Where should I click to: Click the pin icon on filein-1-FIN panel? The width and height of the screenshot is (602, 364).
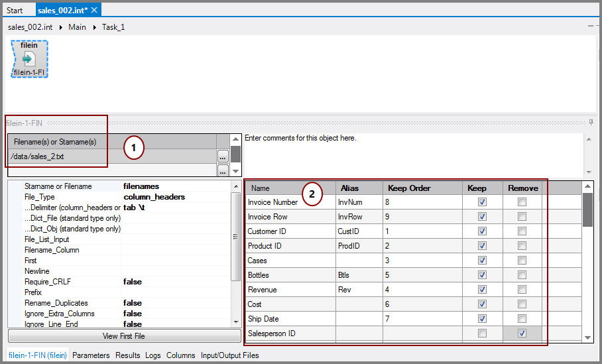[591, 123]
